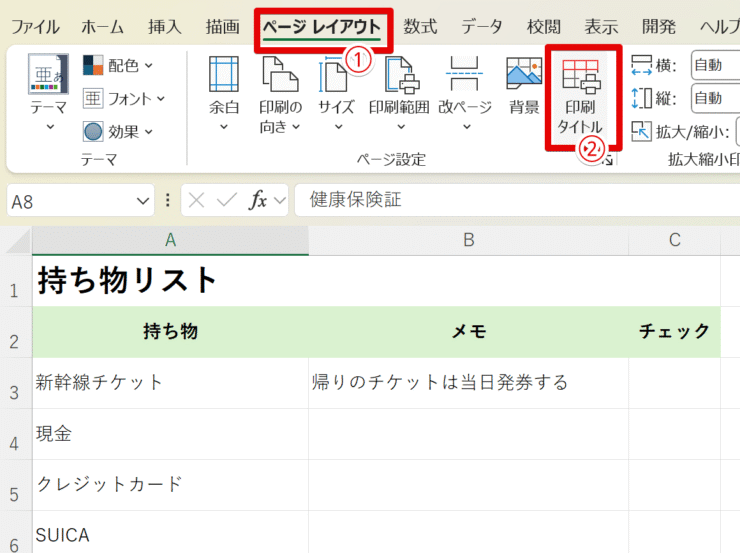Switch to the 数式 tab
This screenshot has height=553, width=740.
point(420,27)
